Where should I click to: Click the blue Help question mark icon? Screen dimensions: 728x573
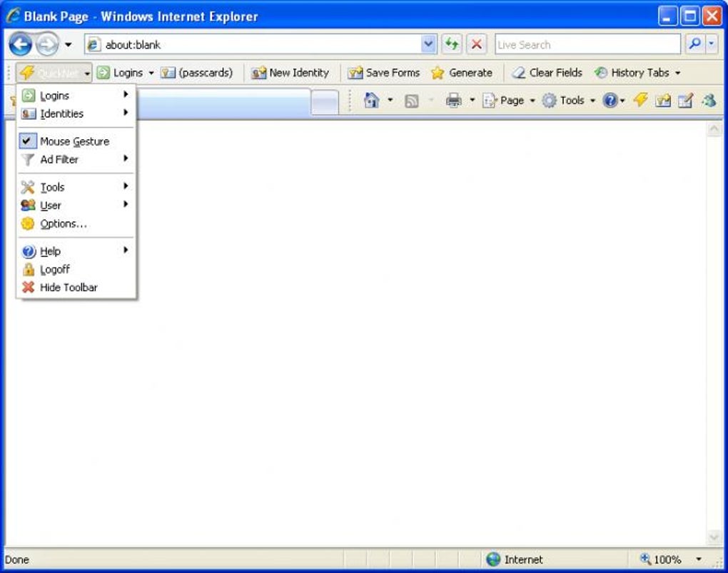coord(610,101)
